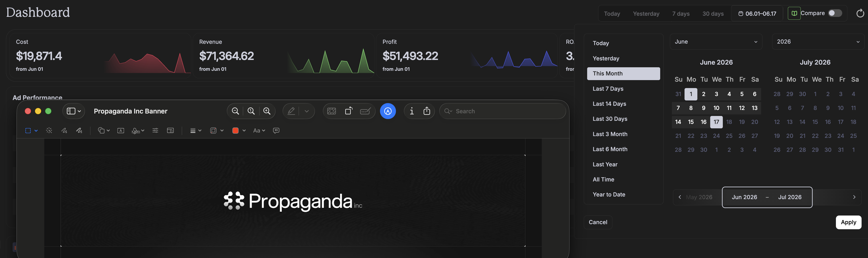Click the form filling toolbar icon
The width and height of the screenshot is (868, 258).
[366, 111]
